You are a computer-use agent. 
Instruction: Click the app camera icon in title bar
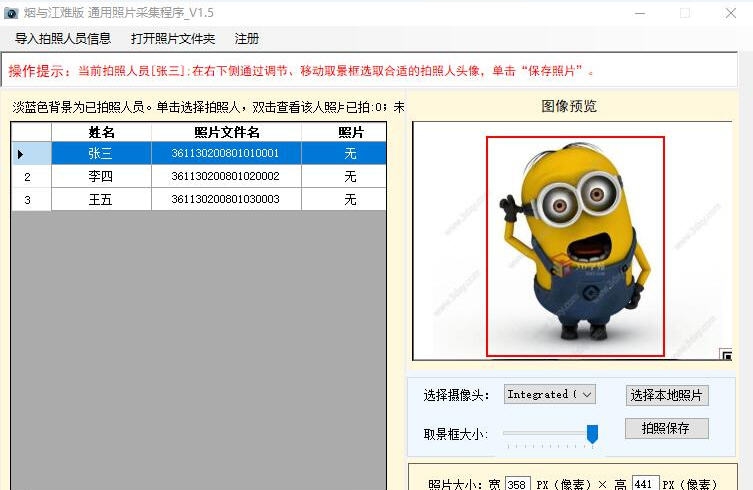point(11,13)
